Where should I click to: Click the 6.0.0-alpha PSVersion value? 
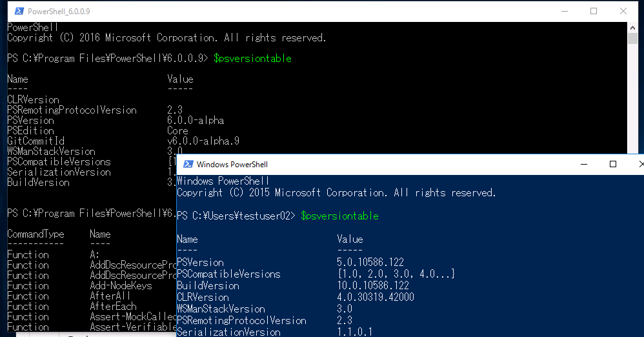coord(196,121)
